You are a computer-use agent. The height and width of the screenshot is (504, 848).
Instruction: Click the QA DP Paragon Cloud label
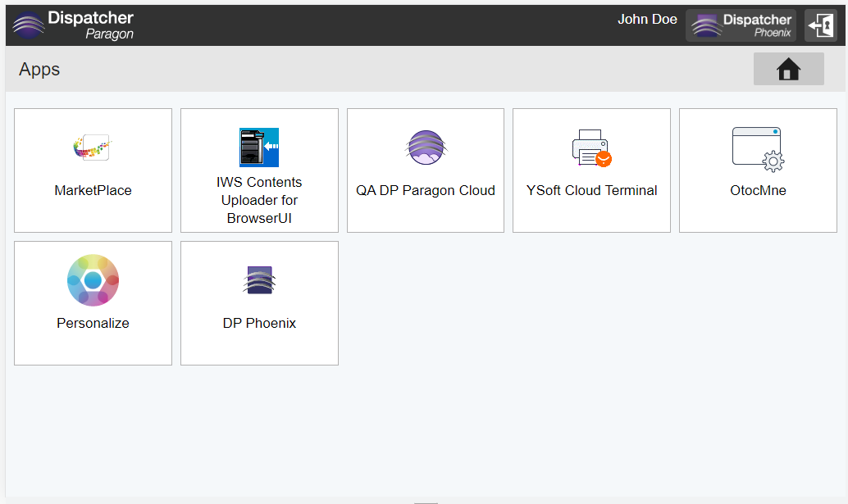(x=426, y=191)
